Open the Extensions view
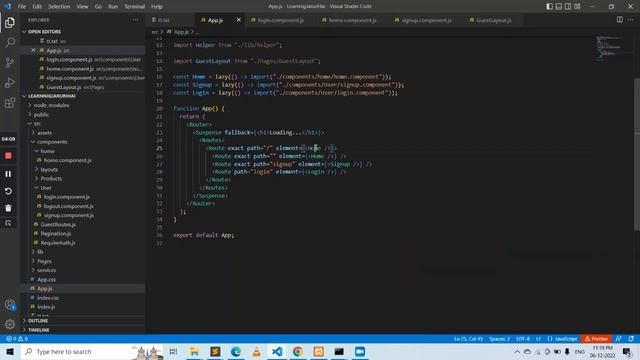The image size is (640, 360). point(10,102)
